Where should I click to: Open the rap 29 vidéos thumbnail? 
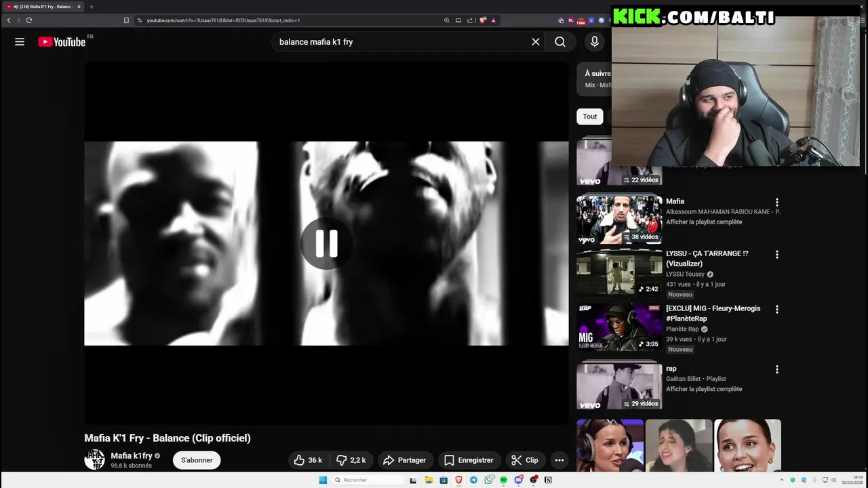tap(619, 386)
